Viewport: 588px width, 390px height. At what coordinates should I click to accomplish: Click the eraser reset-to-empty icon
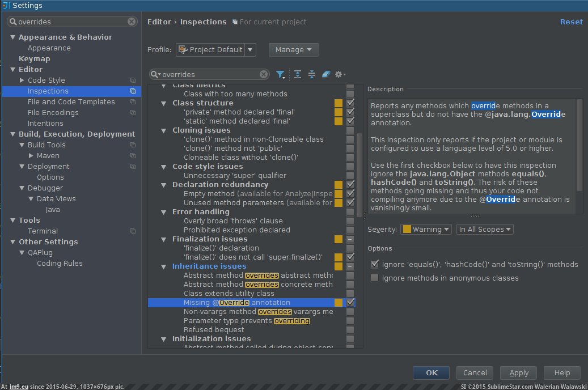pyautogui.click(x=325, y=74)
